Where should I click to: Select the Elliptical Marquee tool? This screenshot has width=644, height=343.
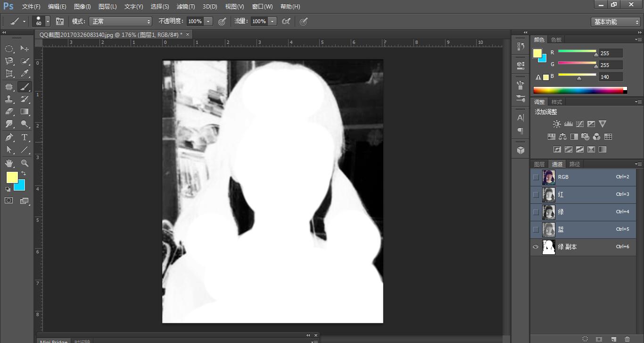point(9,49)
